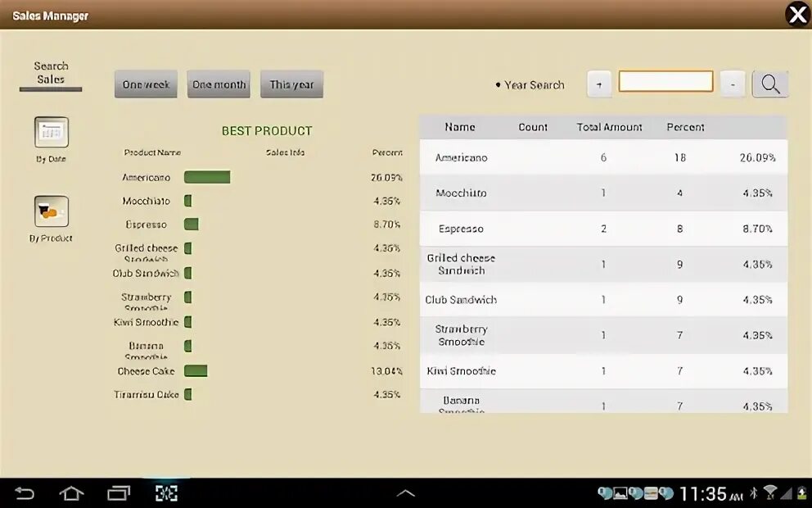Viewport: 812px width, 508px height.
Task: Tap the screenshot icon in navigation bar
Action: (166, 493)
